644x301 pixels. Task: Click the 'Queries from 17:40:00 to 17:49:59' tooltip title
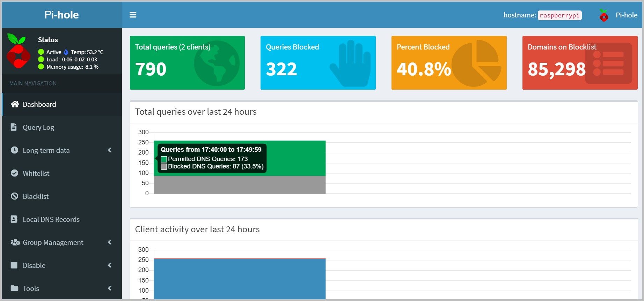coord(211,150)
